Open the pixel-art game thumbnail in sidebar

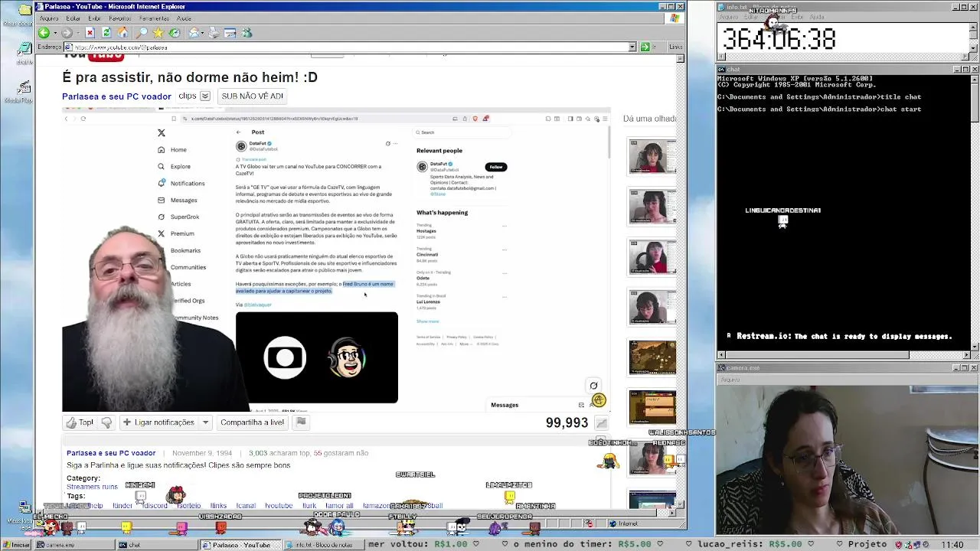click(652, 357)
